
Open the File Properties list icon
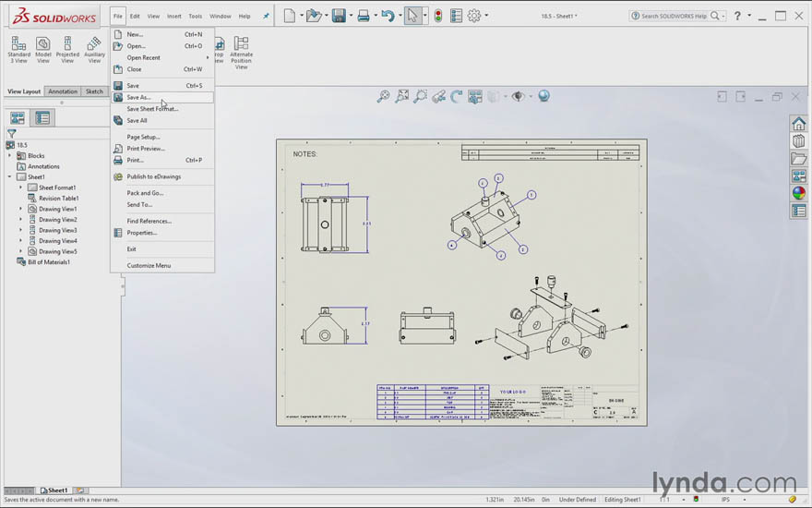point(456,16)
